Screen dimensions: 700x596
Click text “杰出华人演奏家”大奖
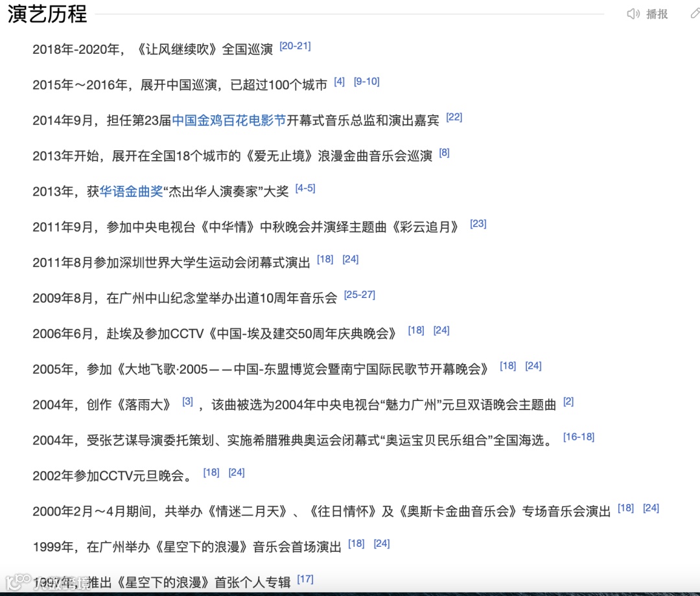(x=226, y=191)
